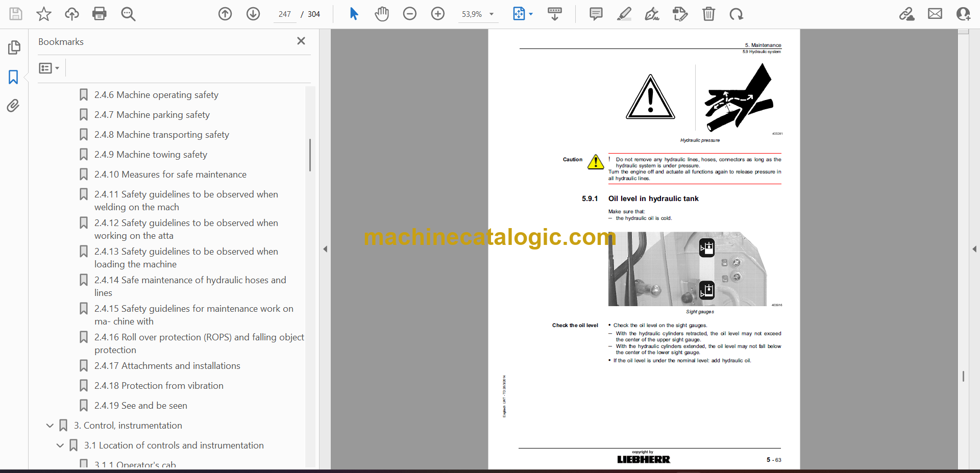Open bookmark 2.4.19 See and be seen

[x=141, y=406]
